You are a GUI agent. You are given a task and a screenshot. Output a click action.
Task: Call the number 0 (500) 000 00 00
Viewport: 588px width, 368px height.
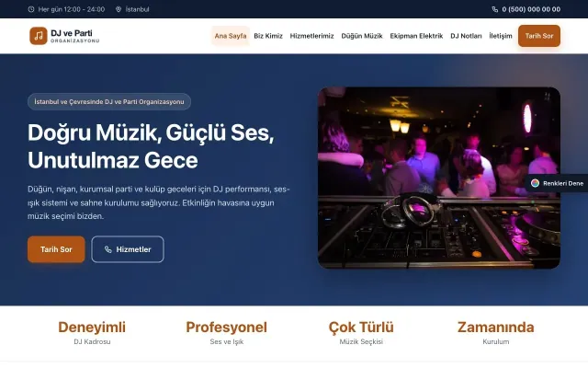(531, 9)
